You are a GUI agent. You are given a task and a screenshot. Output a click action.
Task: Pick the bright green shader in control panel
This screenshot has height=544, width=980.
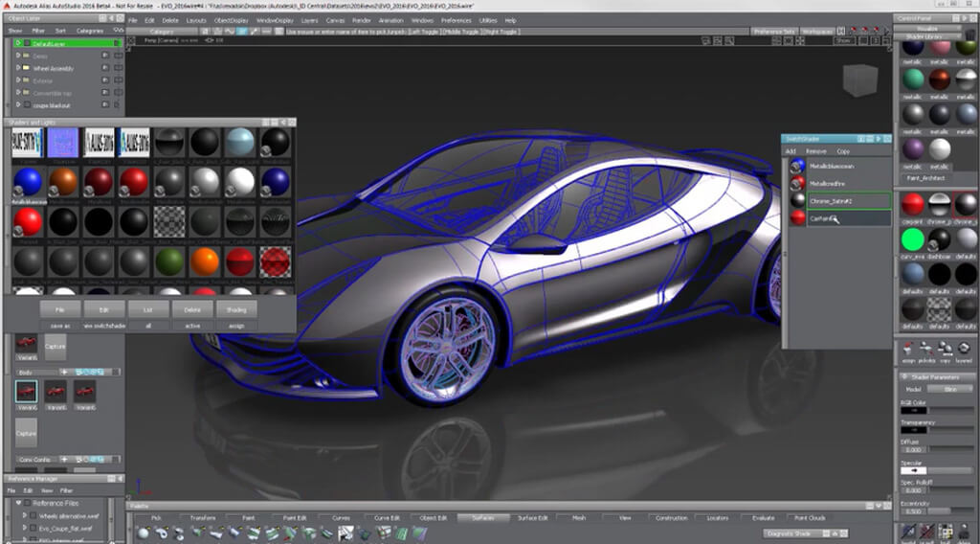tap(913, 239)
